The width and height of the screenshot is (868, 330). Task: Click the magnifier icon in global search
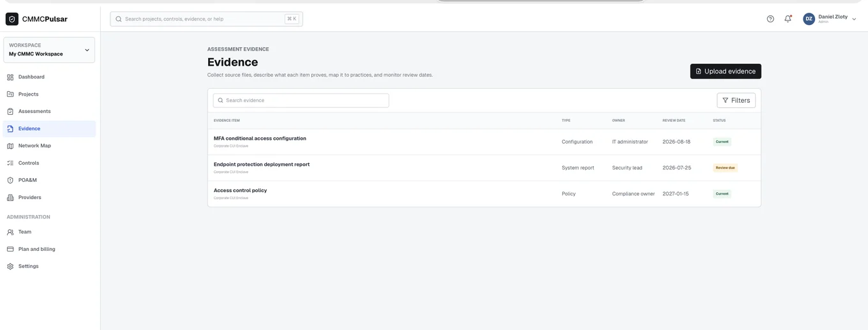[x=119, y=19]
